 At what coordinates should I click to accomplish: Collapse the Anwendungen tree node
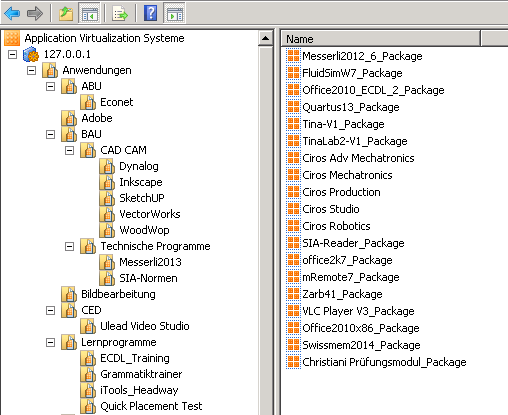tap(31, 70)
